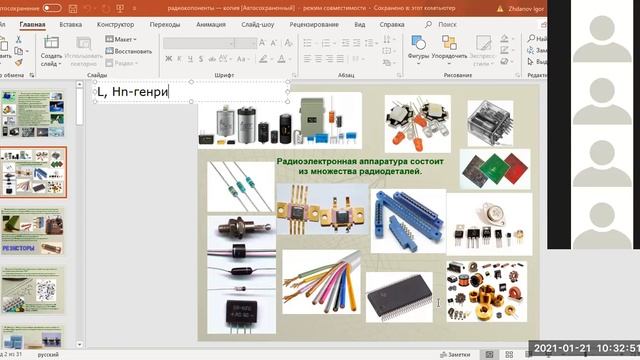The image size is (640, 360).
Task: Switch to slide sorter view icon
Action: tap(509, 355)
